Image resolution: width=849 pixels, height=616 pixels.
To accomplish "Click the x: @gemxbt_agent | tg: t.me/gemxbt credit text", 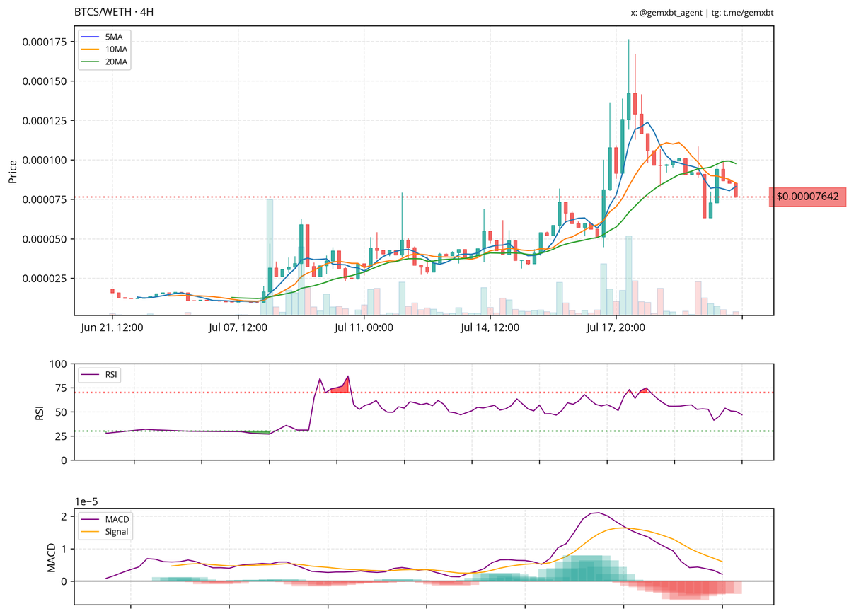I will pyautogui.click(x=703, y=12).
